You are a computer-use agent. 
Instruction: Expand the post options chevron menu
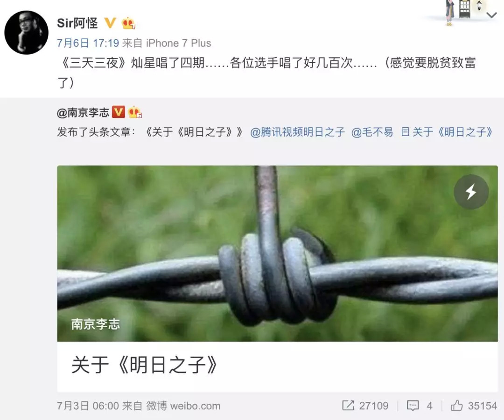coord(491,15)
